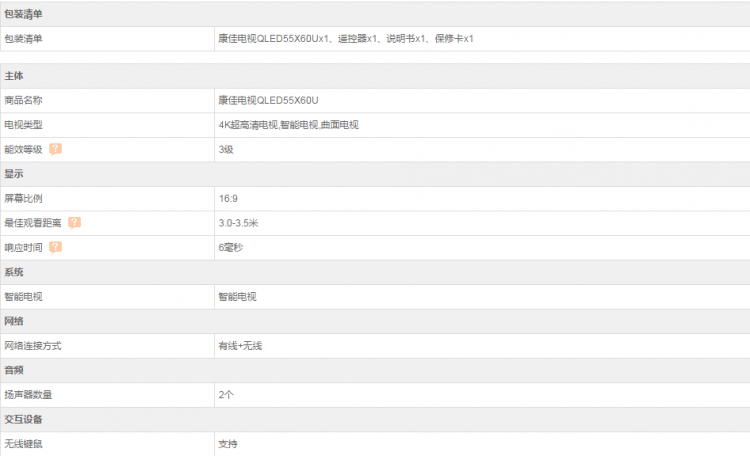750x456 pixels.
Task: Select the 支持 value
Action: click(228, 444)
